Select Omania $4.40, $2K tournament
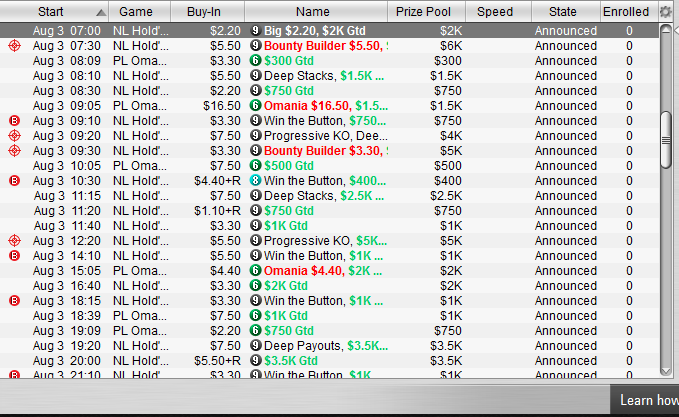The height and width of the screenshot is (417, 679). point(323,271)
